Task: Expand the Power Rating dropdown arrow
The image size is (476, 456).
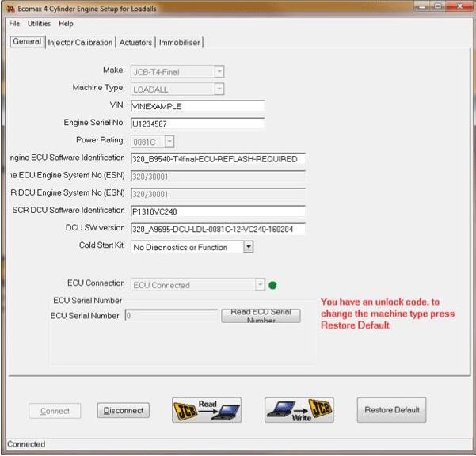Action: [x=169, y=142]
